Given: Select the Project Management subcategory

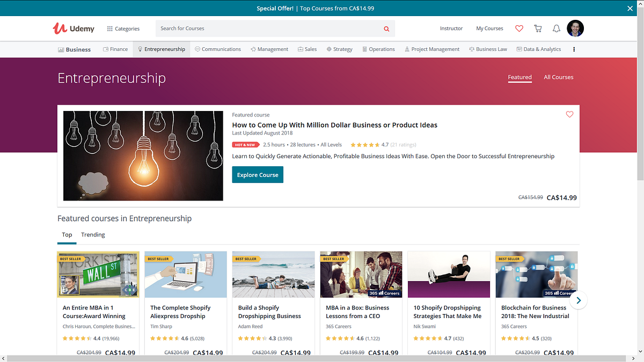Looking at the screenshot, I should click(432, 49).
